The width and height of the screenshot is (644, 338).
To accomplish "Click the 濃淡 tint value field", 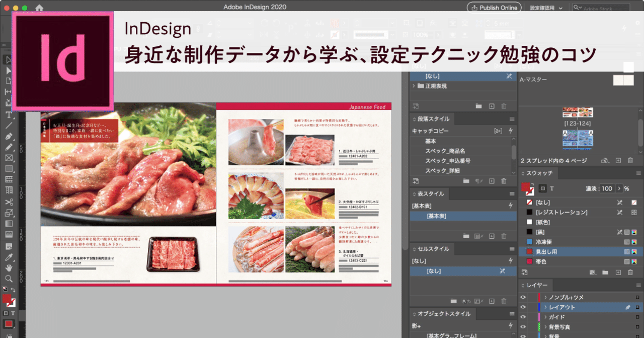I will tap(607, 188).
